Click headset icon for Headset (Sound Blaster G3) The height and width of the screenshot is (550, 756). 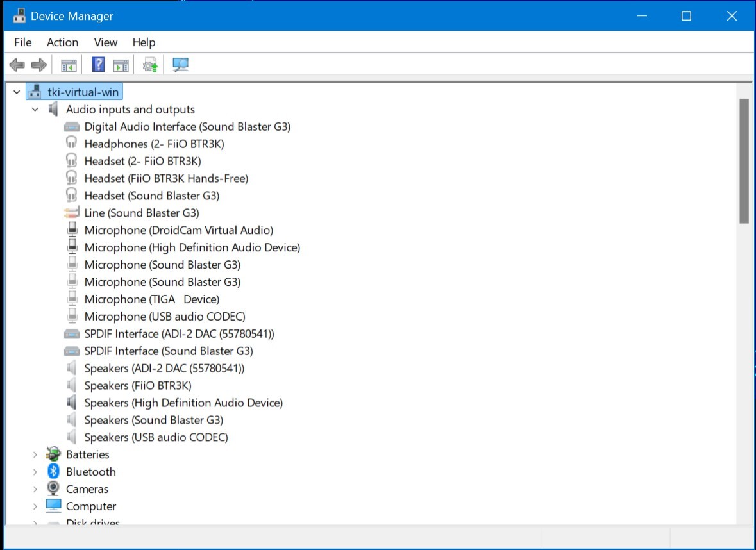point(71,195)
